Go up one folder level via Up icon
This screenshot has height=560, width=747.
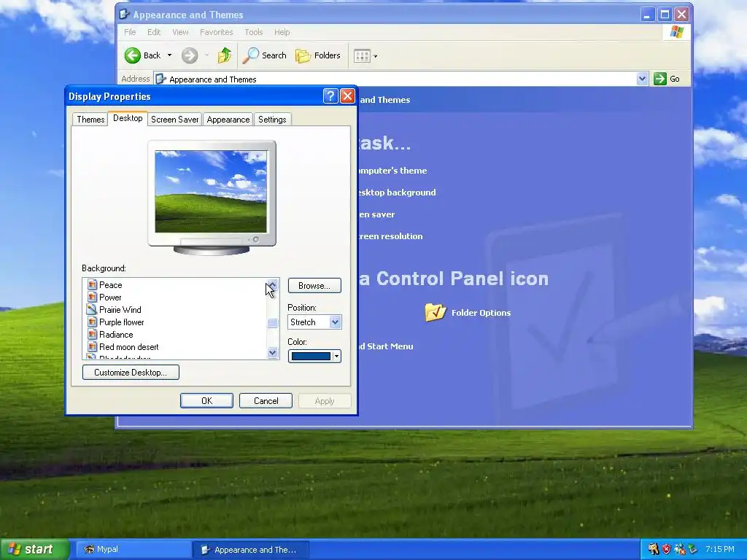[225, 55]
